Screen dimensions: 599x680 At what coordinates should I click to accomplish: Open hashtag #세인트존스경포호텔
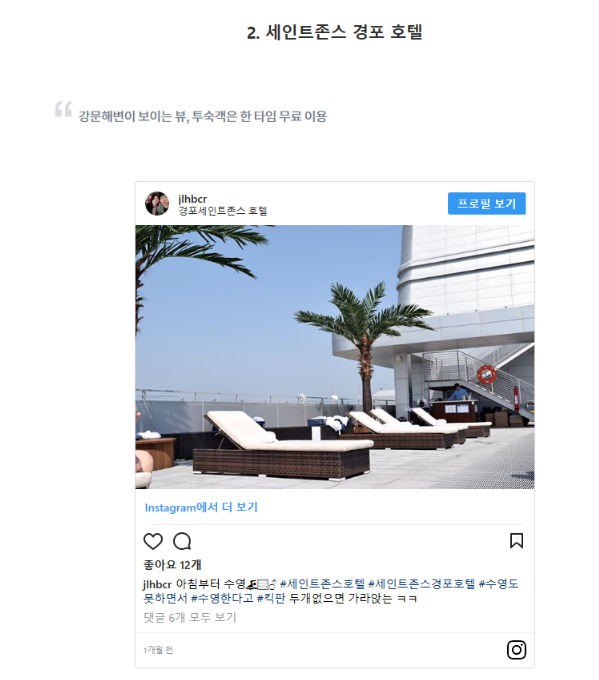point(422,584)
